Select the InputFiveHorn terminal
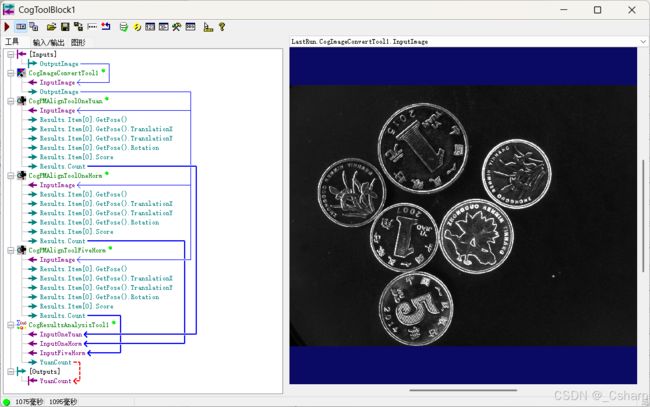The width and height of the screenshot is (650, 407). pyautogui.click(x=62, y=353)
